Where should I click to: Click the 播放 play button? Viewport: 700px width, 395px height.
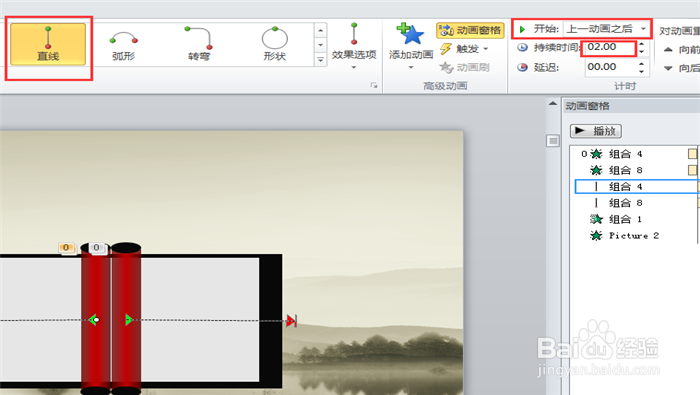click(x=596, y=131)
